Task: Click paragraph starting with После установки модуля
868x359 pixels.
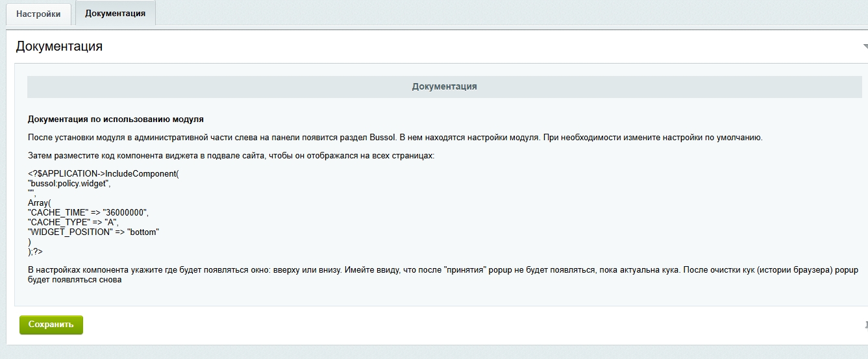Action: point(395,138)
